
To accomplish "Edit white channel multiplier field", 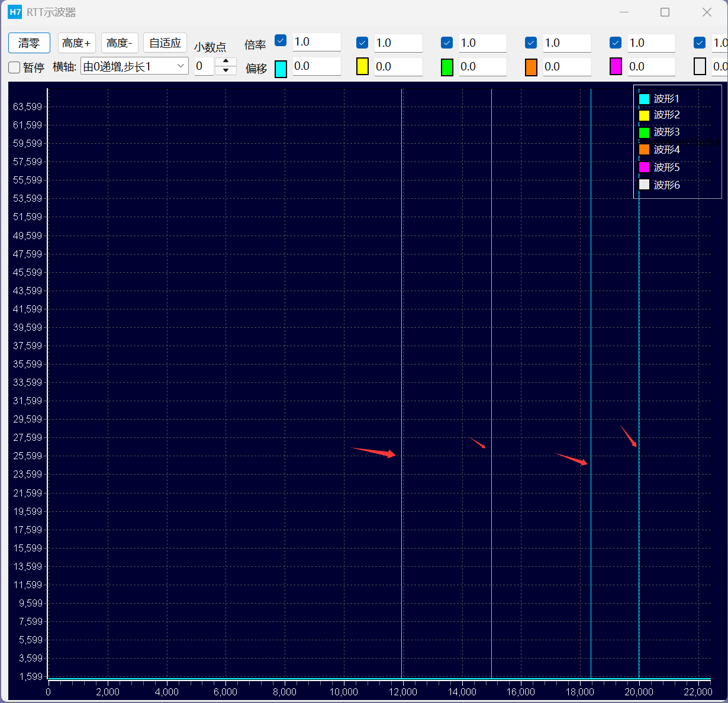I will click(x=720, y=43).
